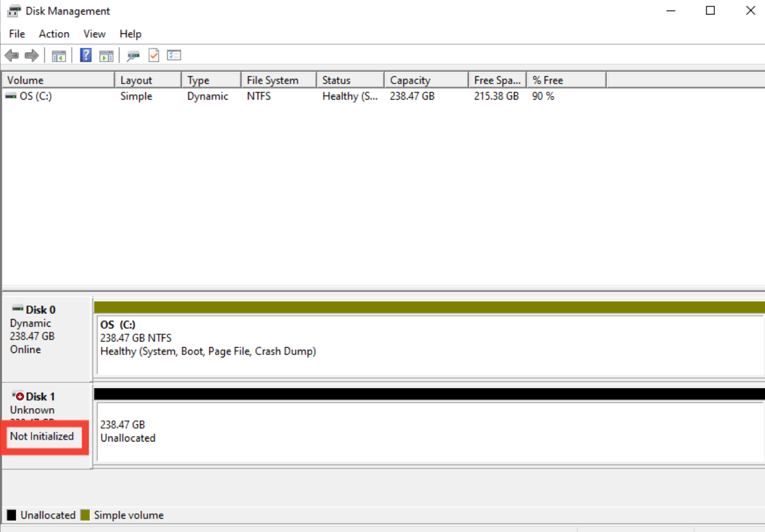Toggle the Show/Hide Console Tree icon
This screenshot has width=765, height=532.
[x=59, y=56]
